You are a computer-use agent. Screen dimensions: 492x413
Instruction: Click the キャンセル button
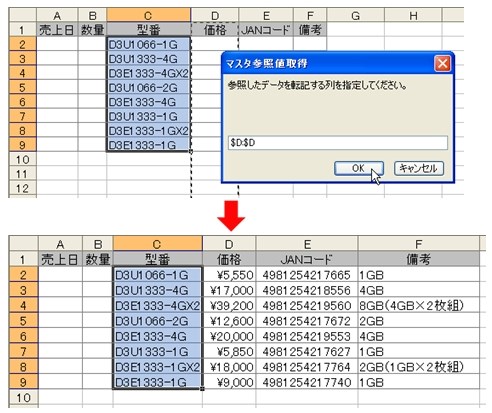(419, 168)
